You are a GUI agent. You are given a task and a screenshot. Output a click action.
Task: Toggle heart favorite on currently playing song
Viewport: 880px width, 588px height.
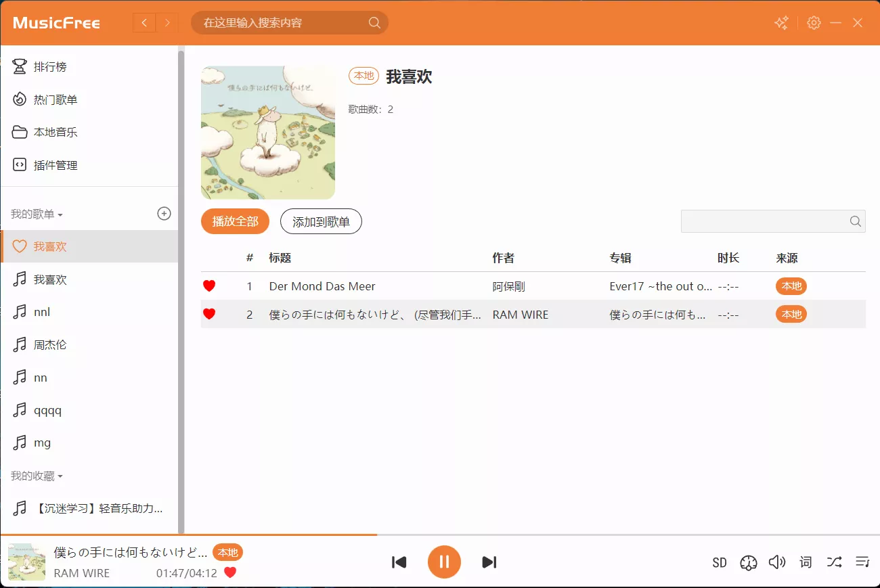229,572
